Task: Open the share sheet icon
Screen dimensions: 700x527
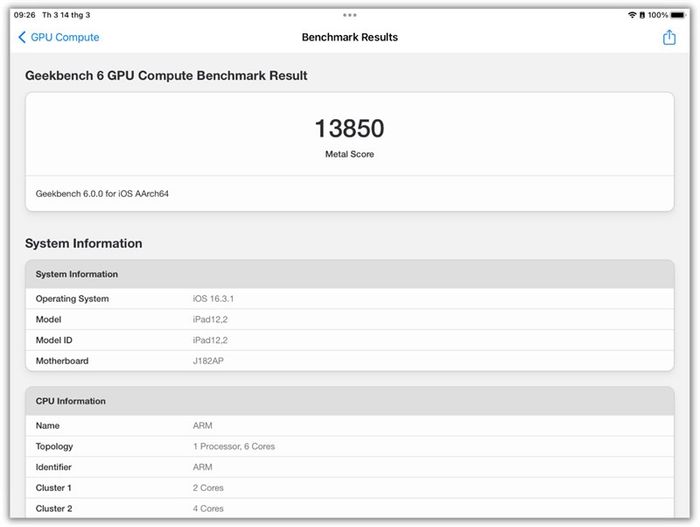Action: click(x=669, y=37)
